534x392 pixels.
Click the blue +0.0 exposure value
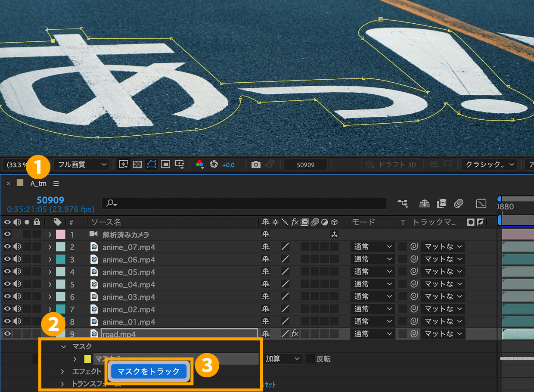(x=228, y=165)
